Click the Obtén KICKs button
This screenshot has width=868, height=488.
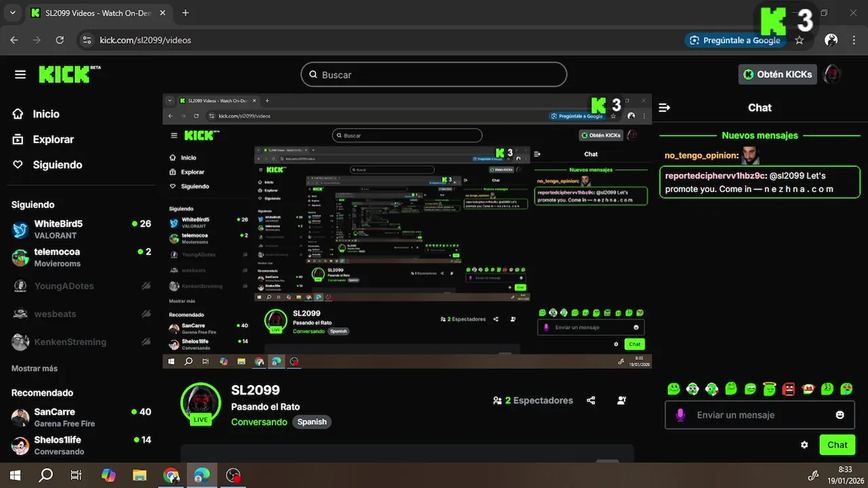(x=777, y=75)
